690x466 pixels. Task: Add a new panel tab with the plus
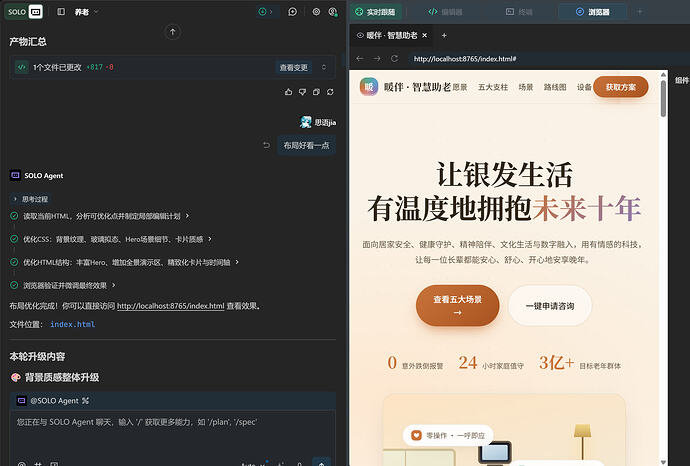point(640,12)
